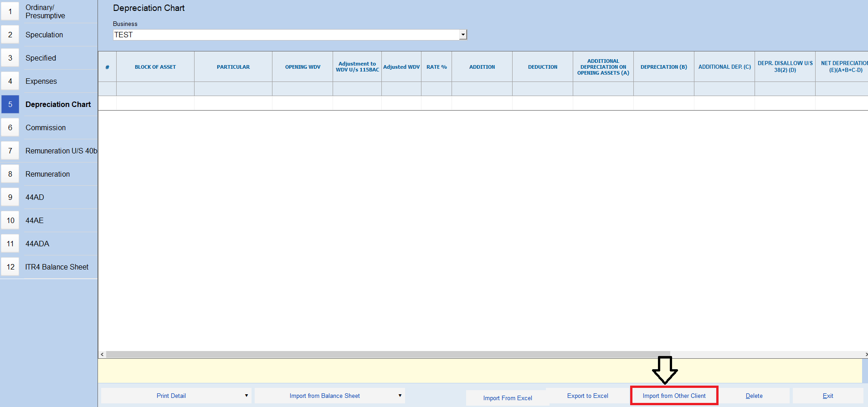Click the number 8 sidebar box
The width and height of the screenshot is (868, 407).
tap(10, 174)
